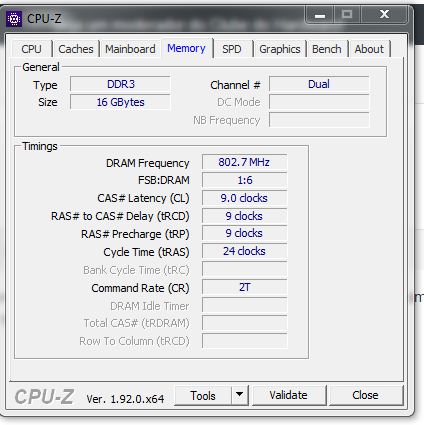Click the RAS# Precharge value 9 clocks
Viewport: 424px width, 425px height.
point(244,233)
